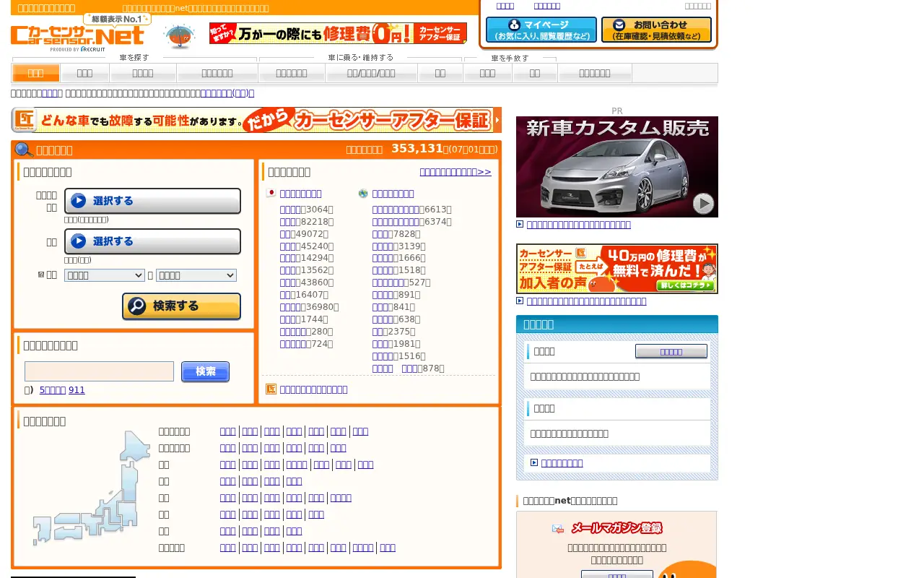
Task: Click the round play arrow on the Prius ad
Action: tap(703, 204)
